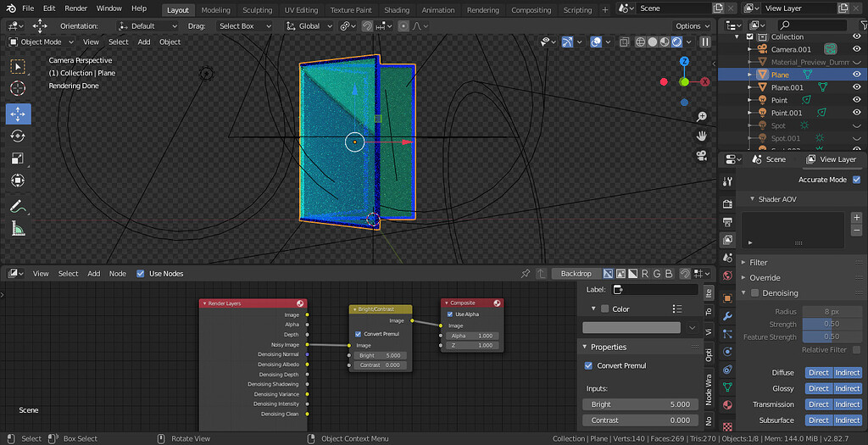Select the Cursor tool
Viewport: 868px width, 445px height.
19,88
